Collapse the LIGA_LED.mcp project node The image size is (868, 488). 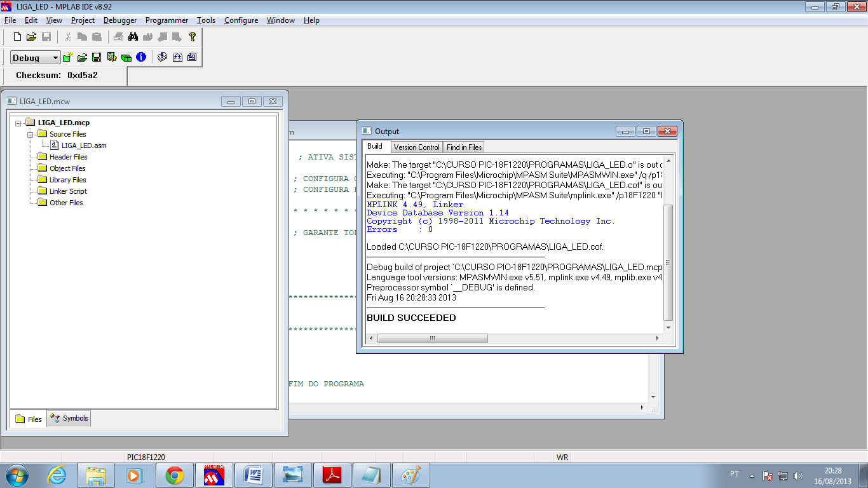(x=18, y=123)
